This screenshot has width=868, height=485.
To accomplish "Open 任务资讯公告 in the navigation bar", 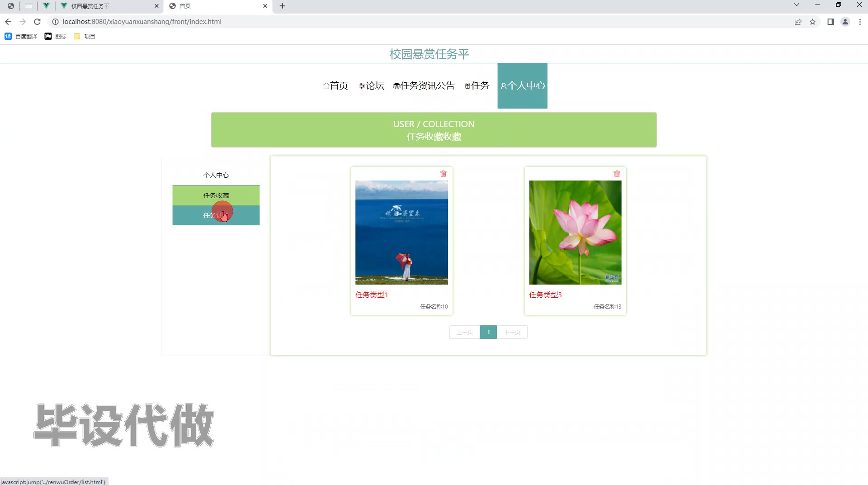I will coord(424,86).
